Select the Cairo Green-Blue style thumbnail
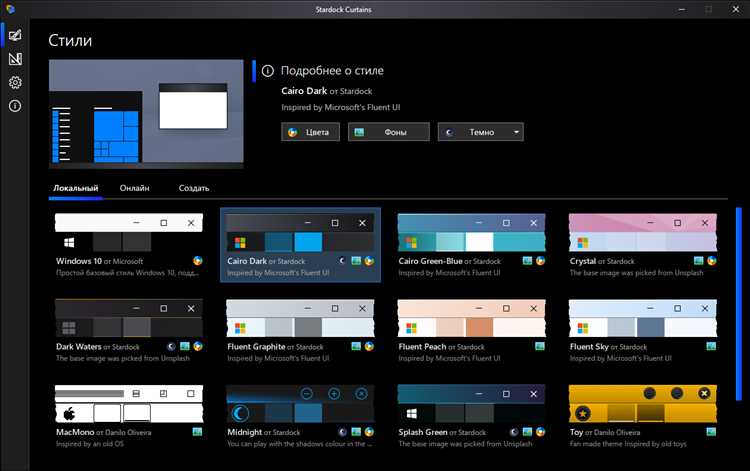Image resolution: width=750 pixels, height=471 pixels. click(x=471, y=232)
